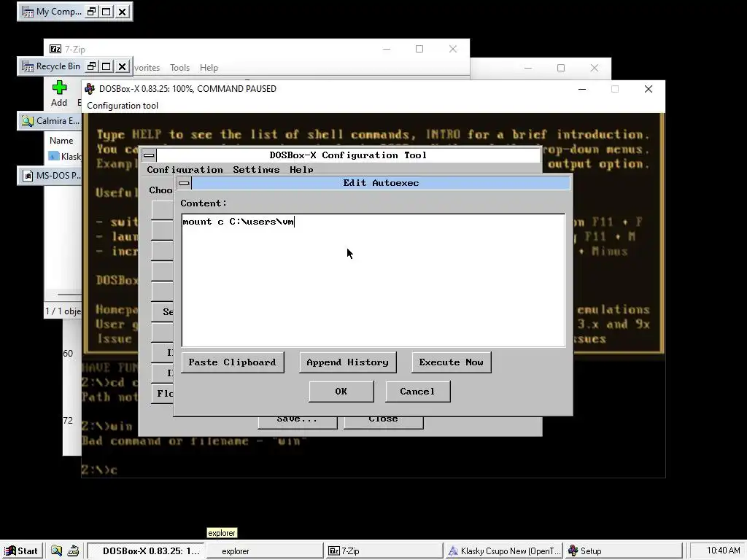Screen dimensions: 747x560
Task: Click the Recycle Bin icon label
Action: (58, 66)
